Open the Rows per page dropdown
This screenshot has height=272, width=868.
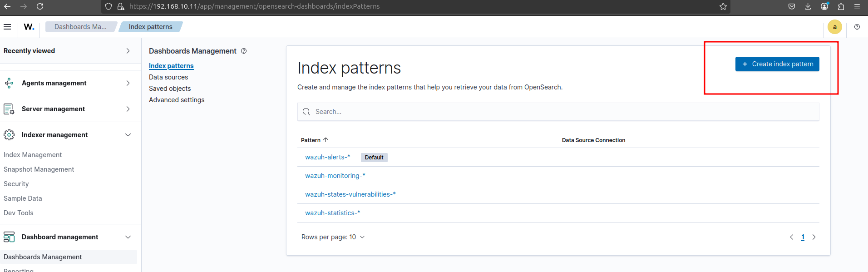pos(333,237)
